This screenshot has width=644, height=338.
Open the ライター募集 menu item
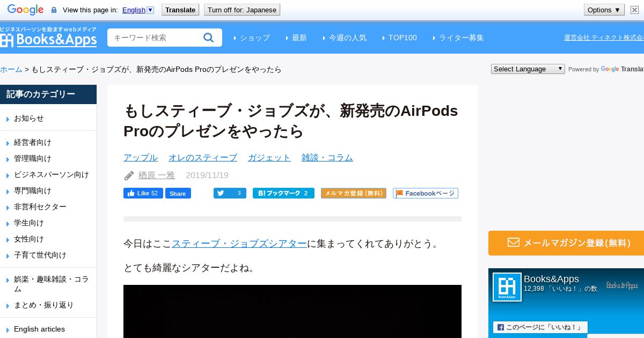point(458,38)
